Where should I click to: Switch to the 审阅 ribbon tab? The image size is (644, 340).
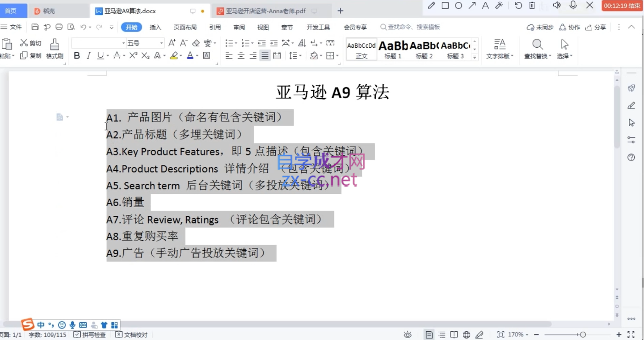tap(239, 27)
